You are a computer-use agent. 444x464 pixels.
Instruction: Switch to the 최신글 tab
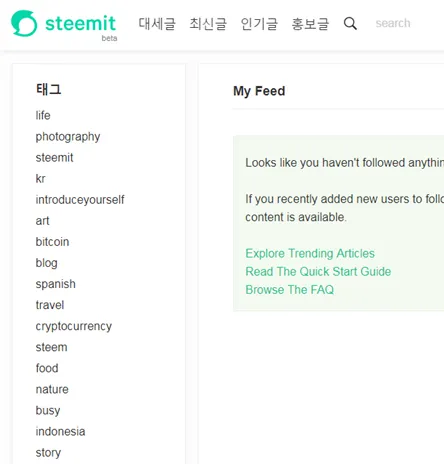(x=208, y=24)
